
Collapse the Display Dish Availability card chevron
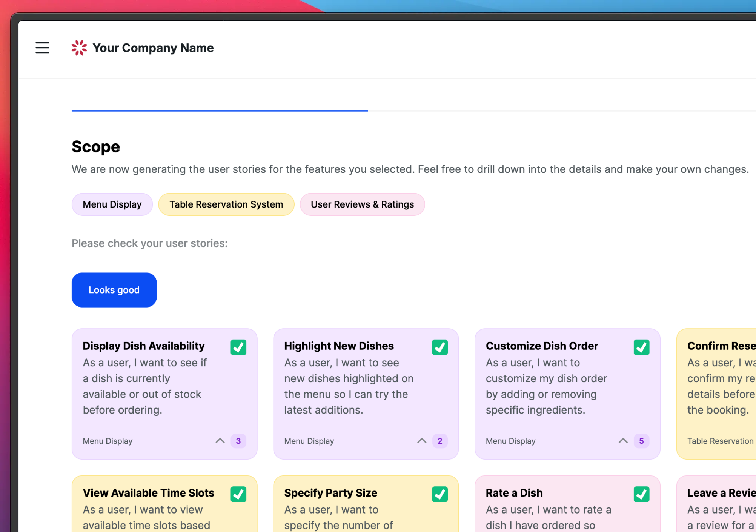point(220,441)
